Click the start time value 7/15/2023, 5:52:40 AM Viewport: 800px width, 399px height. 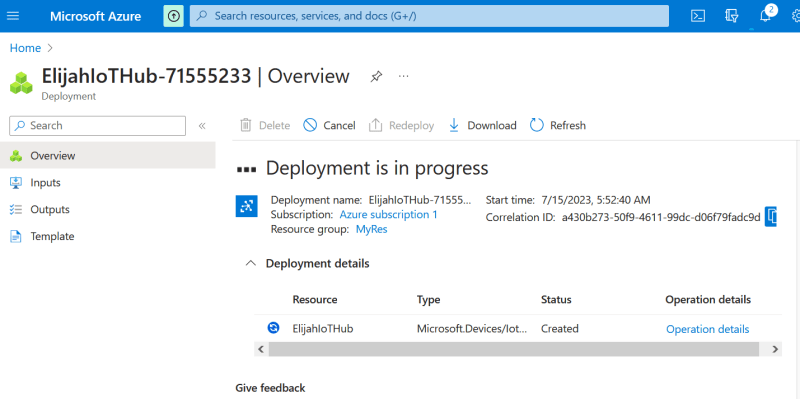point(596,201)
